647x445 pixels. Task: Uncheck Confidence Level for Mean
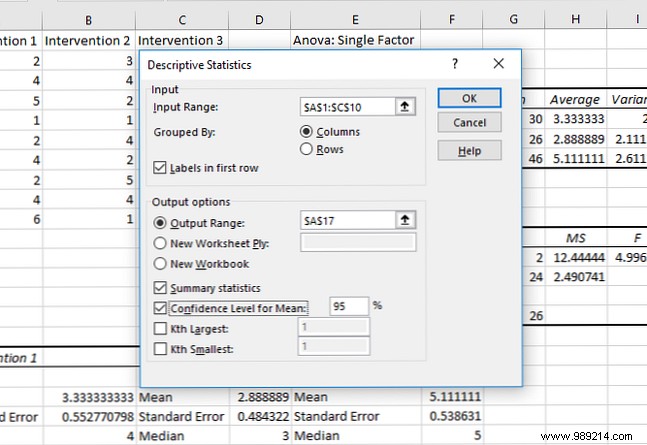coord(160,308)
